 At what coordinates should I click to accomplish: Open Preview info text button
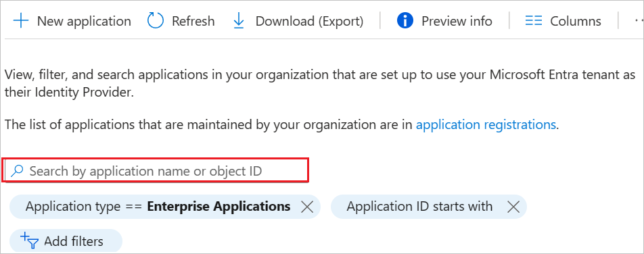coord(457,21)
